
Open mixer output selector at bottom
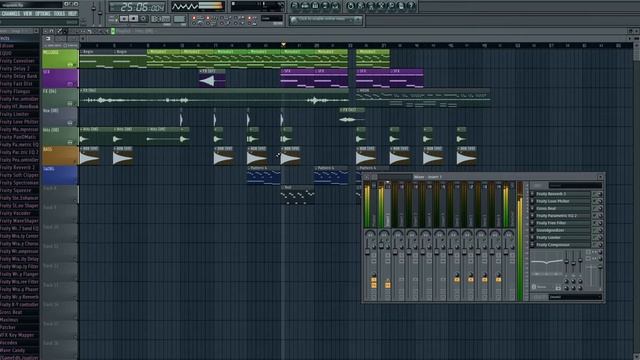pyautogui.click(x=575, y=297)
